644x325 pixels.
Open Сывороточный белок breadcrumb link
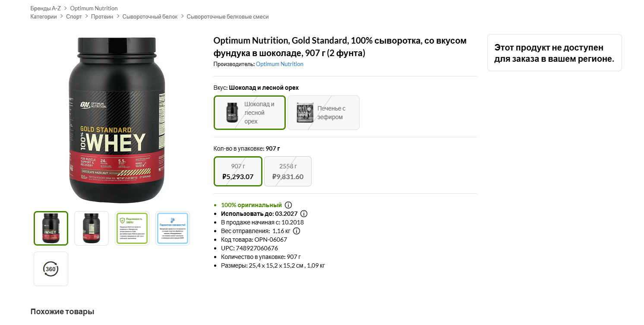pyautogui.click(x=150, y=16)
